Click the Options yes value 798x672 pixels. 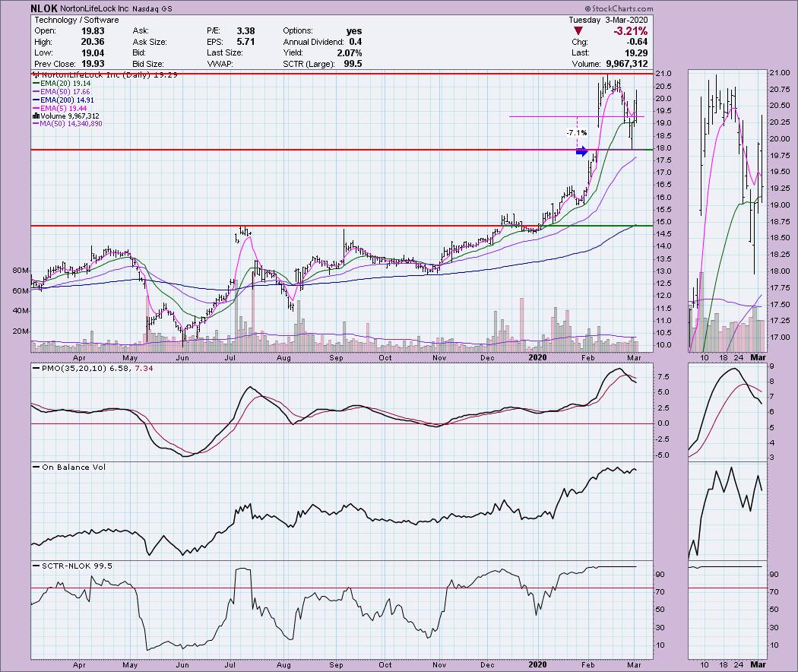click(353, 31)
